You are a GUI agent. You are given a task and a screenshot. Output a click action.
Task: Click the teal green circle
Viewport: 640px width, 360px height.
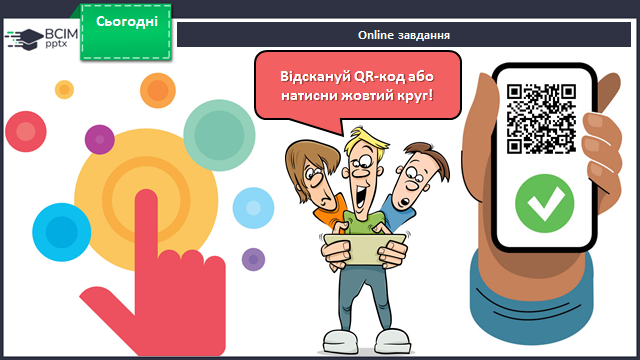[219, 135]
